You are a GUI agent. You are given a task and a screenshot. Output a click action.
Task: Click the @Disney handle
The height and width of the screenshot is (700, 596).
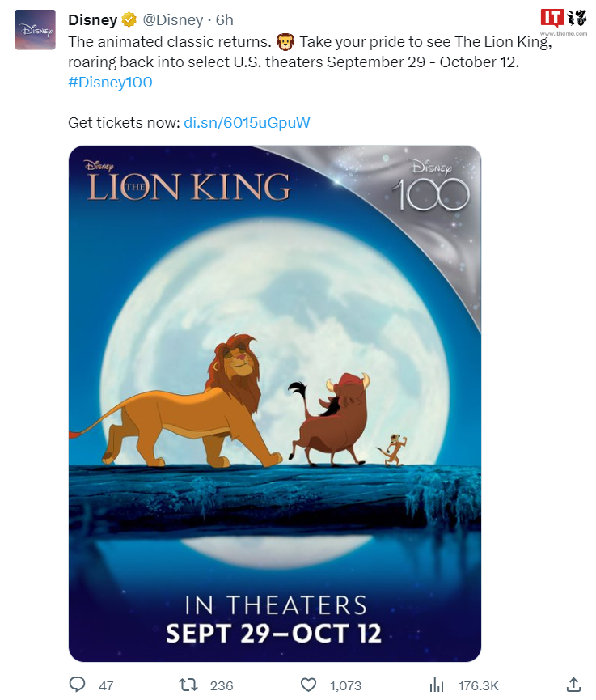[x=172, y=20]
